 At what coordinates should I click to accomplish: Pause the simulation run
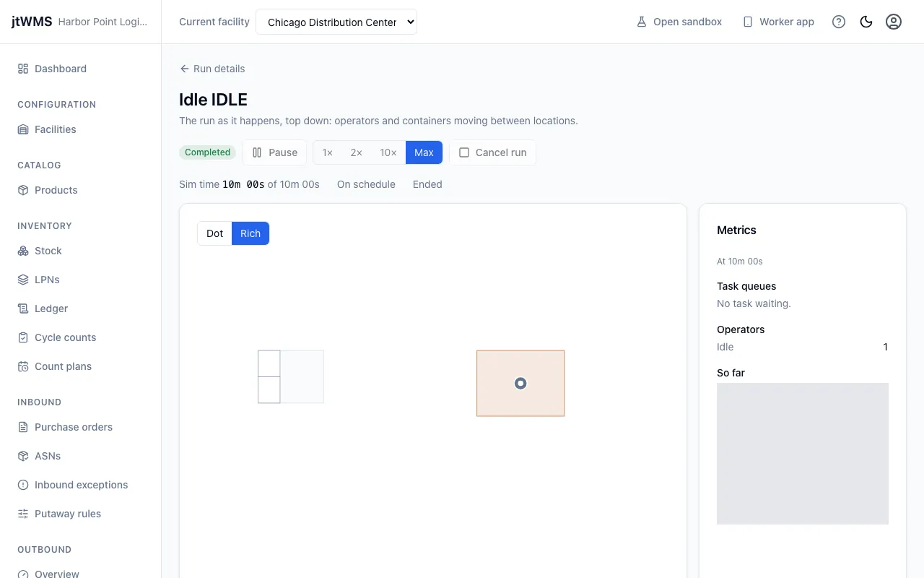pyautogui.click(x=274, y=152)
